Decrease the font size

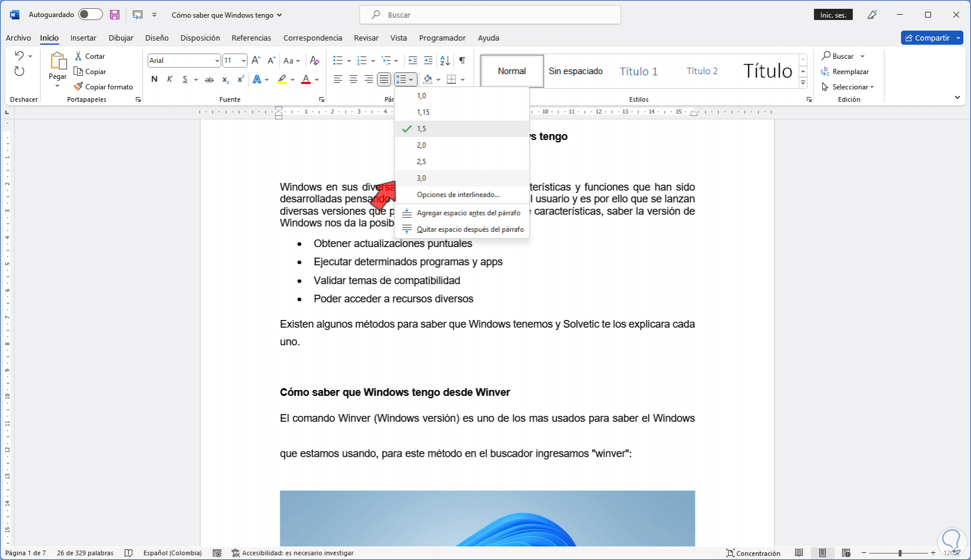point(271,61)
